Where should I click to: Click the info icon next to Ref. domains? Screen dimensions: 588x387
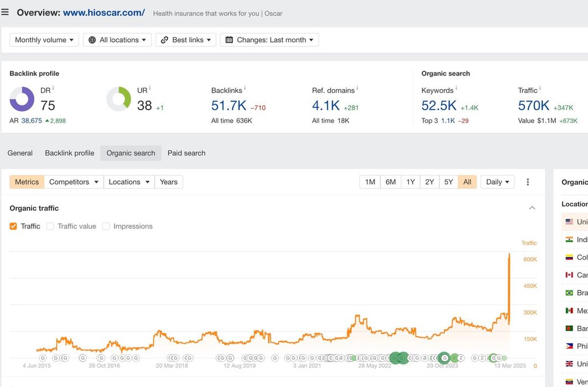coord(357,88)
